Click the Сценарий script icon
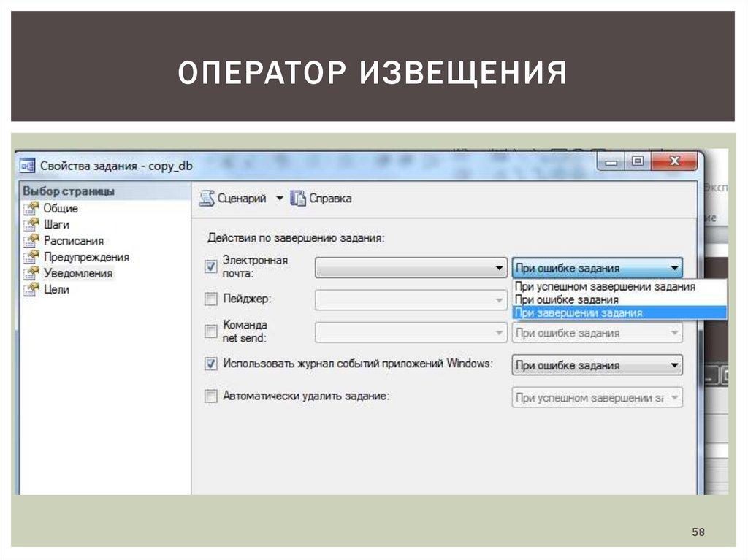The image size is (748, 560). (207, 199)
